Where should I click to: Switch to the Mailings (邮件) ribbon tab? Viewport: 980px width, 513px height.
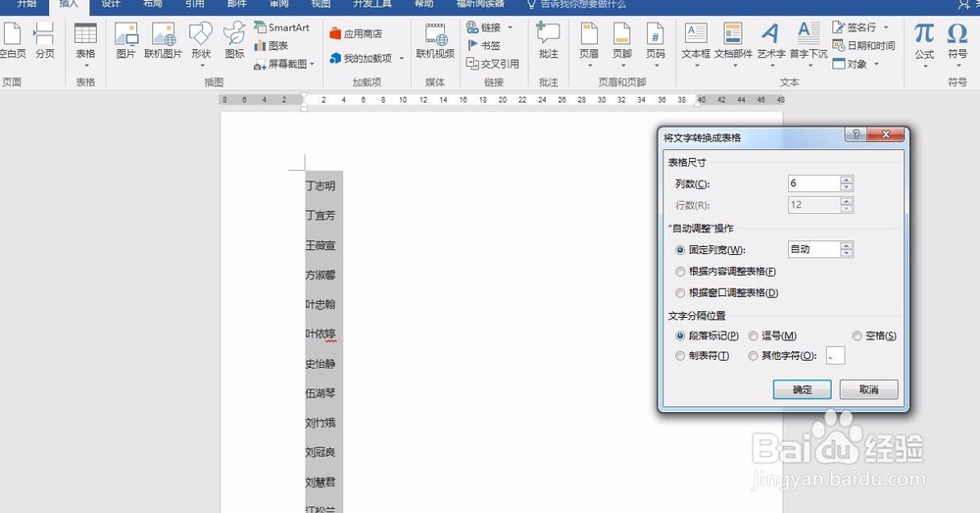pos(236,4)
